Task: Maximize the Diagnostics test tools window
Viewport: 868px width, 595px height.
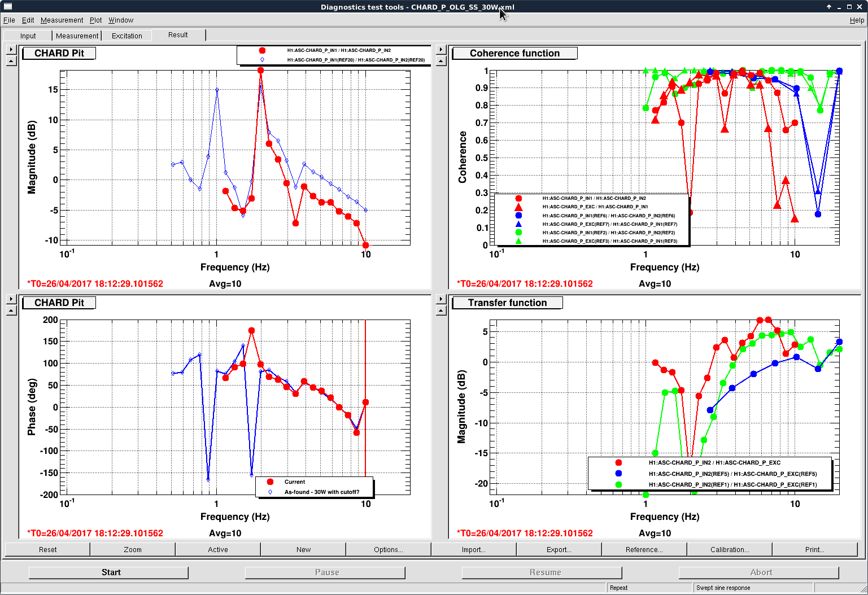Action: [x=849, y=7]
